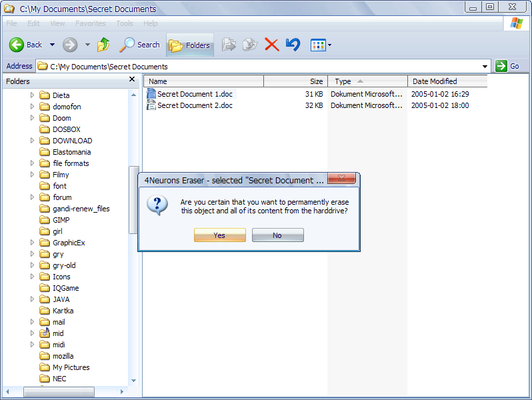Click the Copy To toolbar icon
The image size is (532, 400).
coord(250,45)
